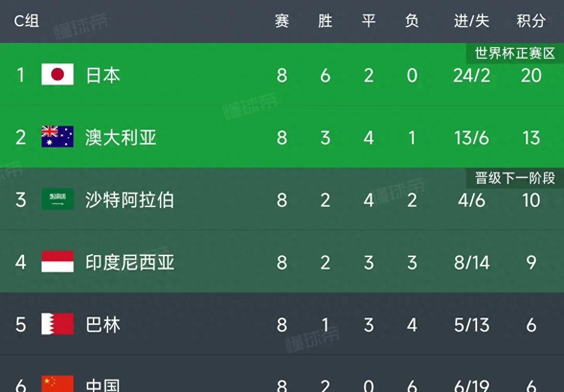564x392 pixels.
Task: Click the 进/失 column header
Action: (x=471, y=21)
